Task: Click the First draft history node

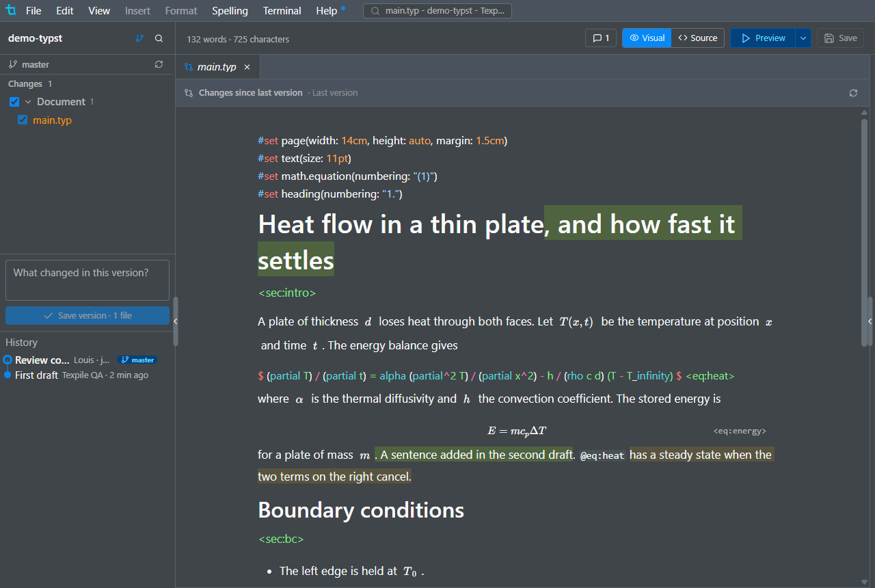Action: 8,375
